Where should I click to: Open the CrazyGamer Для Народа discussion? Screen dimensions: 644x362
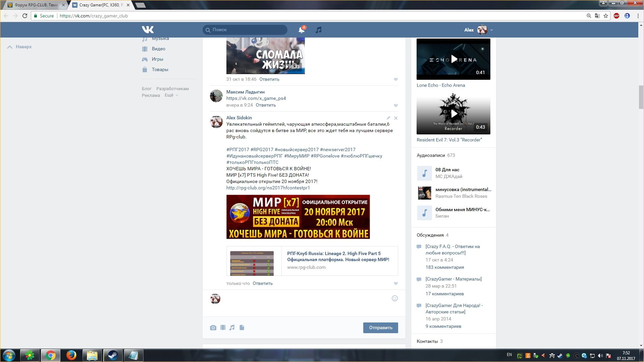point(454,309)
